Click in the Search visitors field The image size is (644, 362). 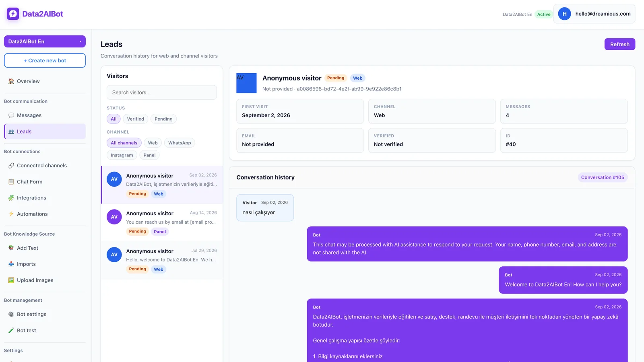tap(162, 93)
